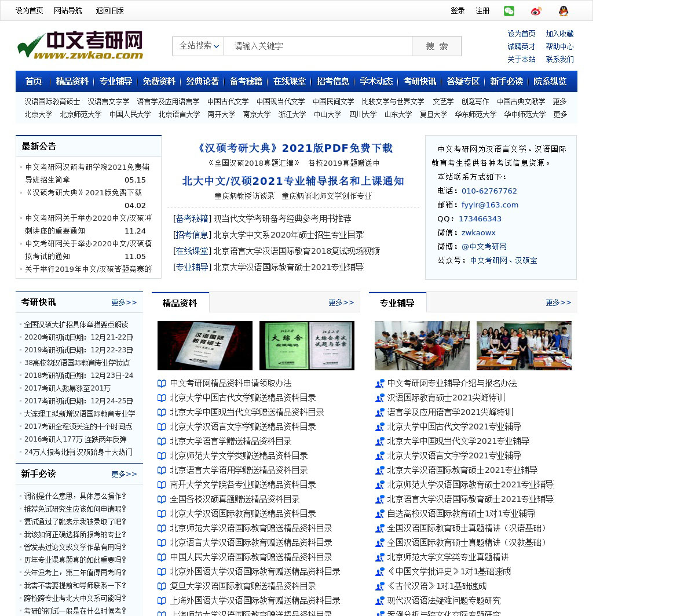
Task: Open the group class photo thumbnail
Action: pyautogui.click(x=524, y=345)
